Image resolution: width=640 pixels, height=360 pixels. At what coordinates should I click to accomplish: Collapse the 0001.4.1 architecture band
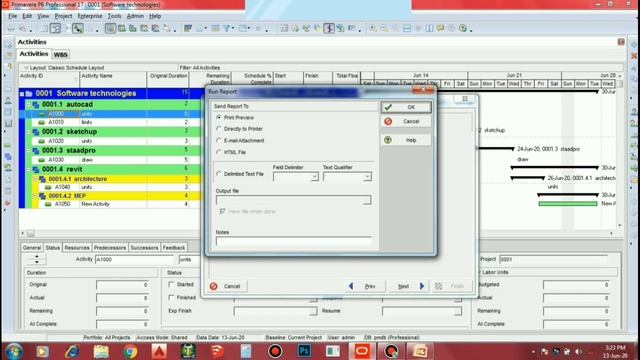[x=36, y=179]
